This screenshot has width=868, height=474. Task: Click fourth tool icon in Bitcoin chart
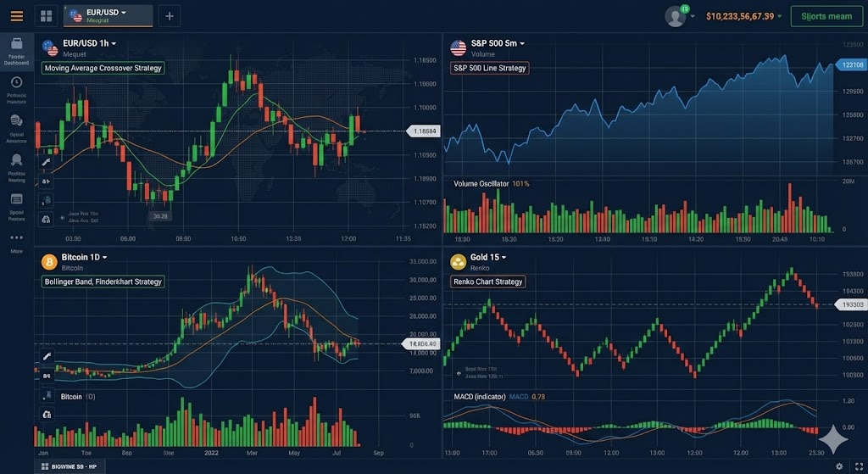click(47, 414)
